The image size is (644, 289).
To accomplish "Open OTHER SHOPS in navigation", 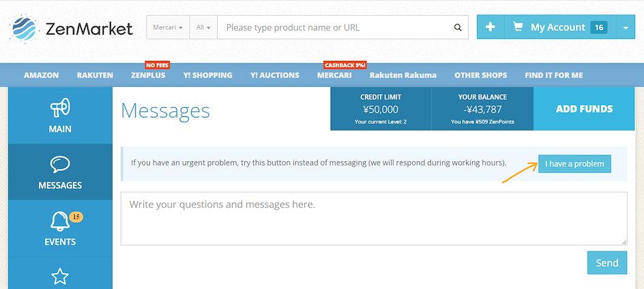I will pyautogui.click(x=480, y=75).
